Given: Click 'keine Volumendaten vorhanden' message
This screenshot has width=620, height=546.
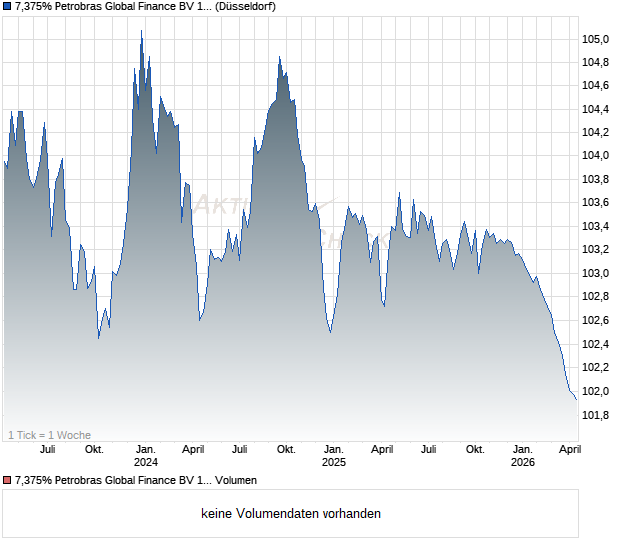Looking at the screenshot, I should pyautogui.click(x=291, y=514).
